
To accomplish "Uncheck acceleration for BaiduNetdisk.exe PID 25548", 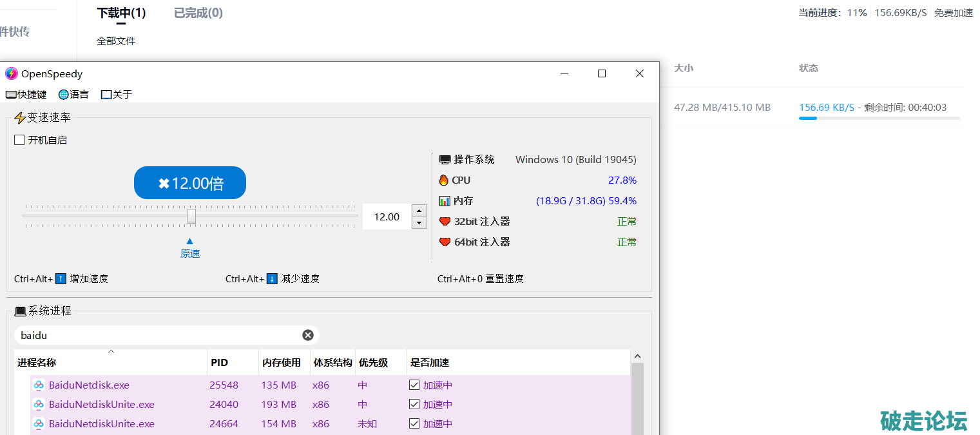I will [x=414, y=385].
